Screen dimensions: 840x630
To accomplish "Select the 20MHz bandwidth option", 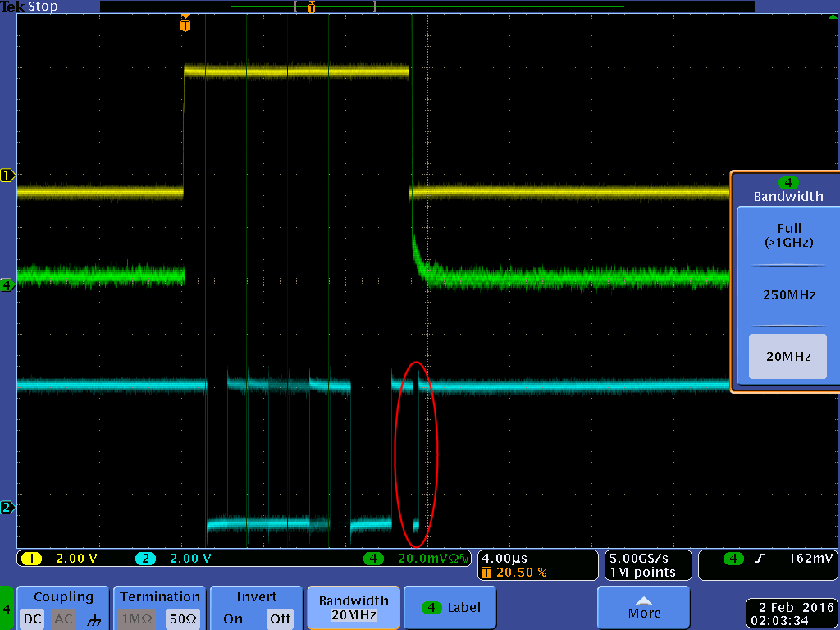I will (x=787, y=356).
